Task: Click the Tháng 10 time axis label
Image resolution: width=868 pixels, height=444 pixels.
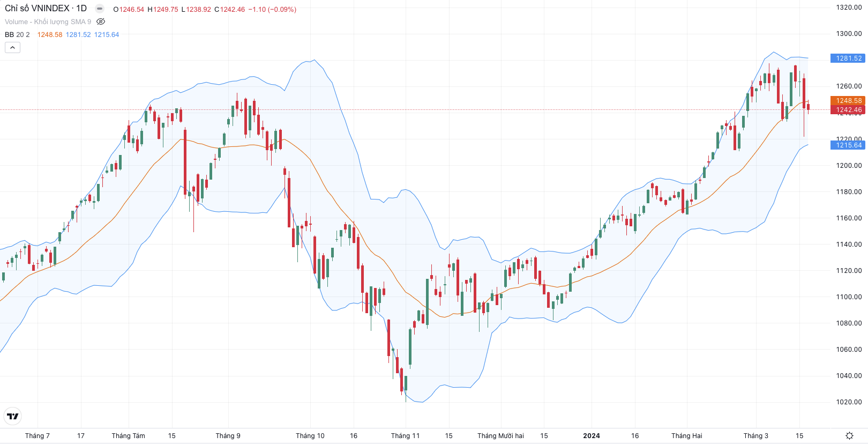Action: 310,436
